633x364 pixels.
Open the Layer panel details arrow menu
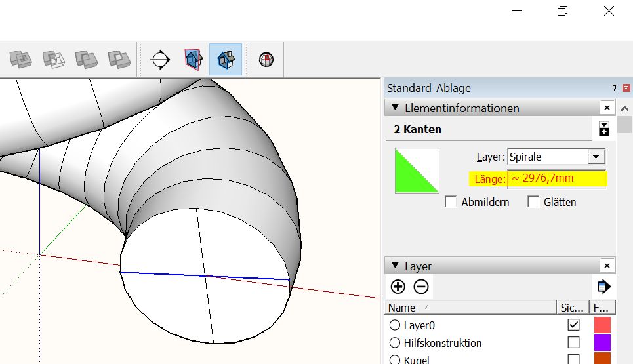[x=603, y=287]
